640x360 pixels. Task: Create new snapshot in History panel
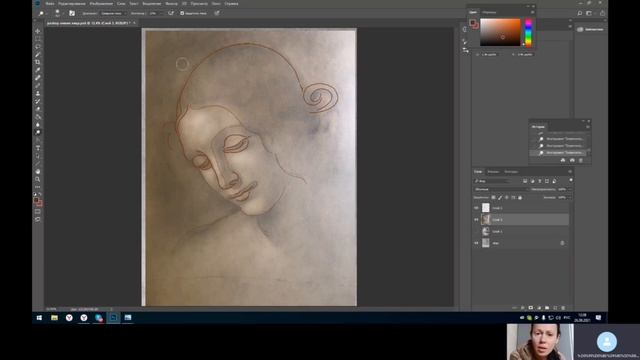[572, 160]
